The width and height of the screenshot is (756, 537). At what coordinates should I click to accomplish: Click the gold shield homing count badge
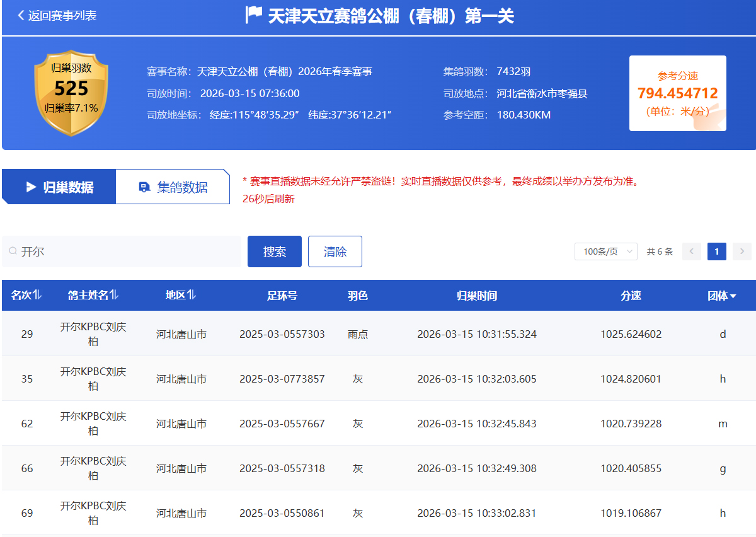[x=71, y=93]
